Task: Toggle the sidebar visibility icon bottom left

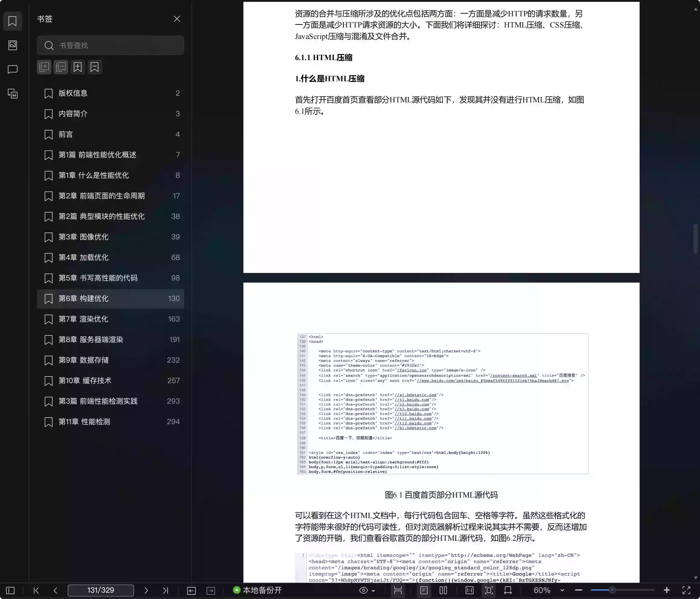Action: (x=10, y=590)
